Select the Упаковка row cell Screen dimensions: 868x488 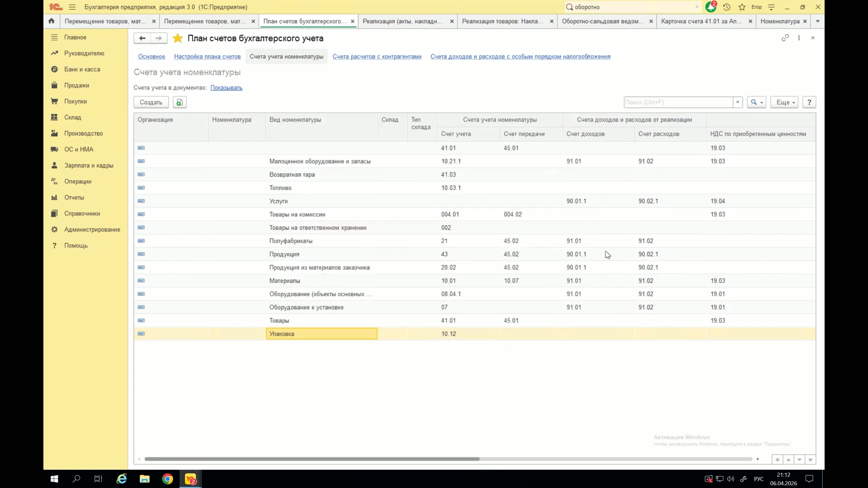[321, 334]
